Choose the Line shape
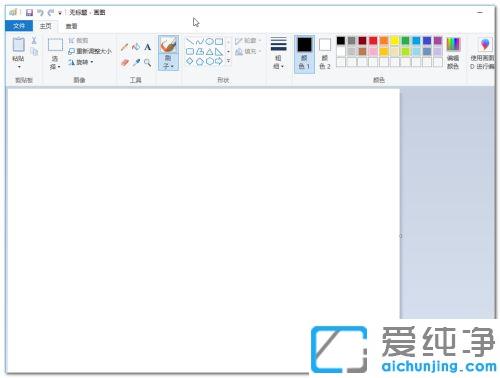 (190, 41)
